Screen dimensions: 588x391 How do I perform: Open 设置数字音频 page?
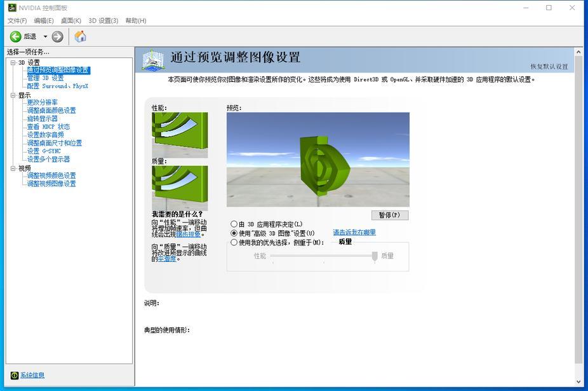point(45,135)
